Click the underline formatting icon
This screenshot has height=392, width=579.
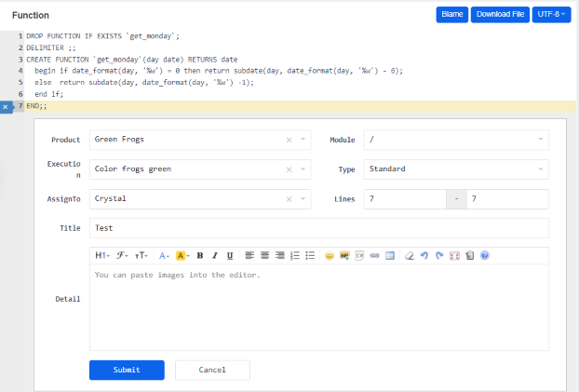coord(230,255)
